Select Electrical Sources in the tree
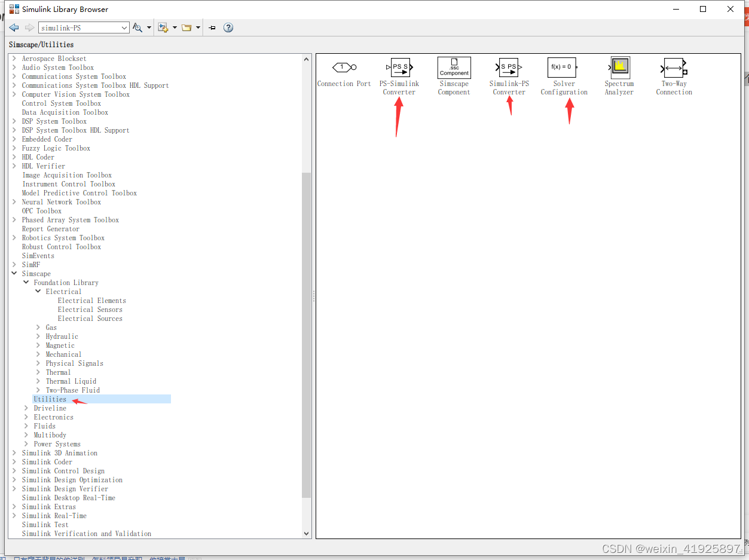This screenshot has height=560, width=749. [x=90, y=319]
